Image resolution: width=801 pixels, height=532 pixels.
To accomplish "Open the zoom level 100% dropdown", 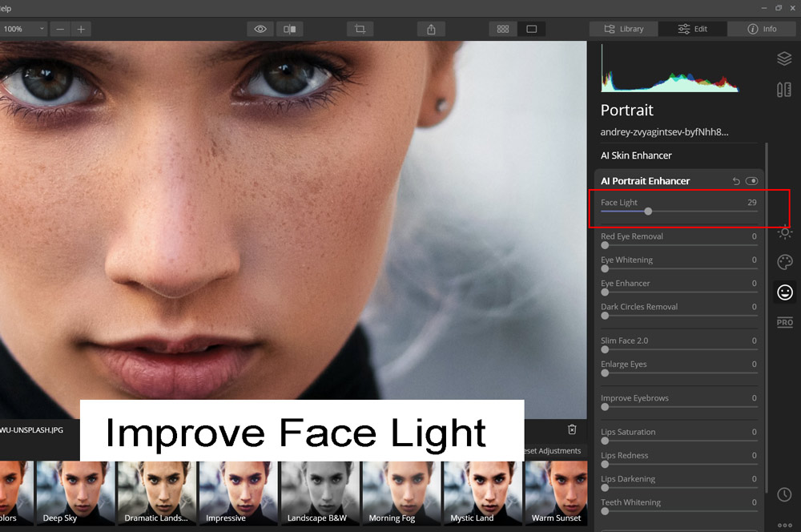I will click(23, 29).
